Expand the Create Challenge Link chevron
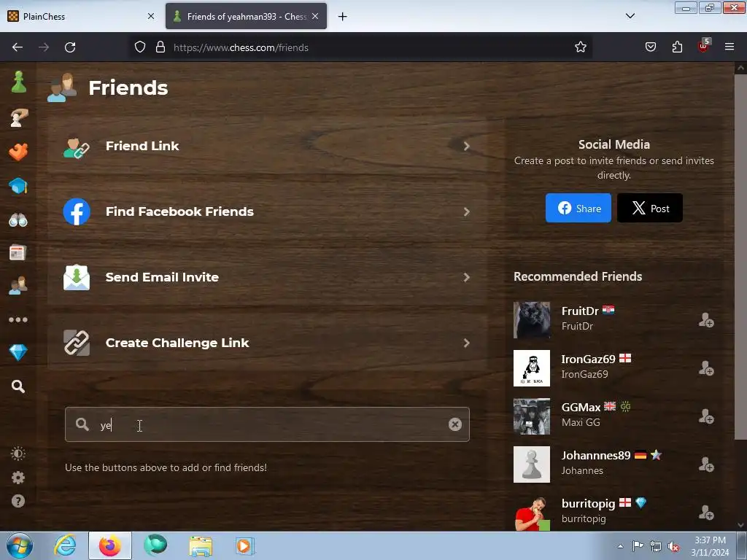The image size is (747, 560). click(466, 343)
